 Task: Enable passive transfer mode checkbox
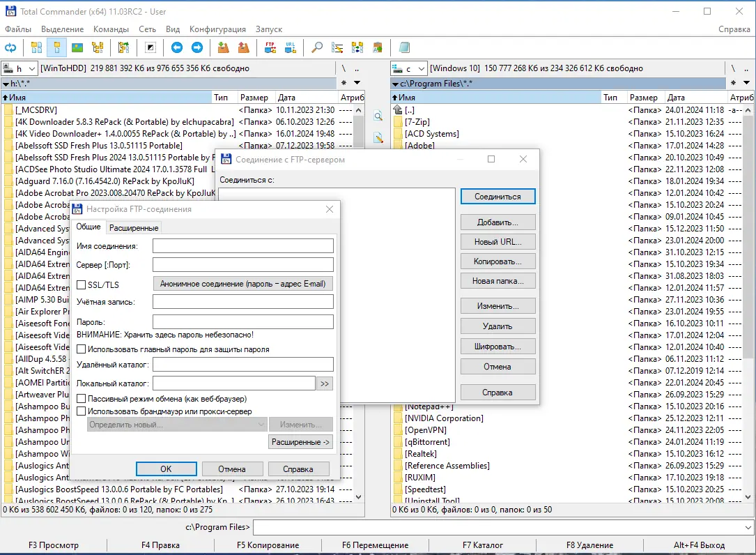pyautogui.click(x=81, y=399)
